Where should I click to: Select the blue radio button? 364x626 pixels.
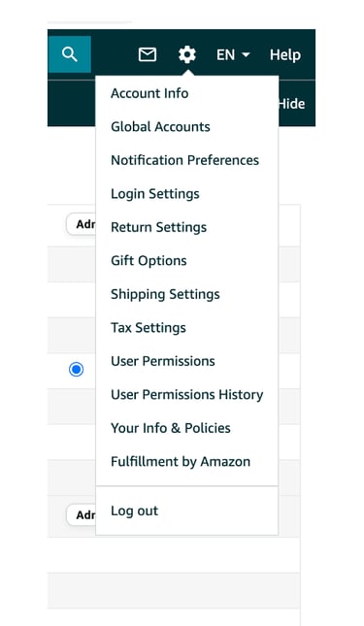pyautogui.click(x=76, y=370)
